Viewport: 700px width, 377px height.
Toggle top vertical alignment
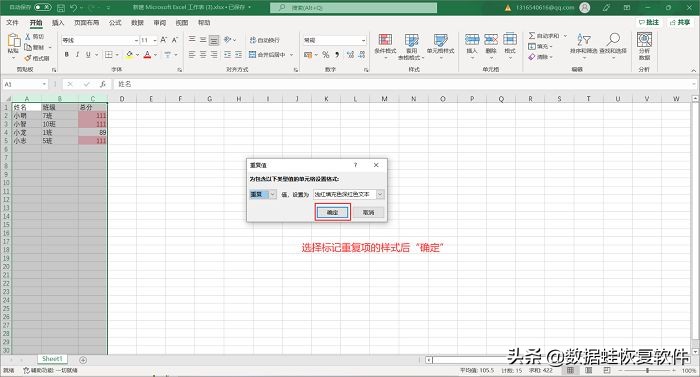tap(192, 40)
